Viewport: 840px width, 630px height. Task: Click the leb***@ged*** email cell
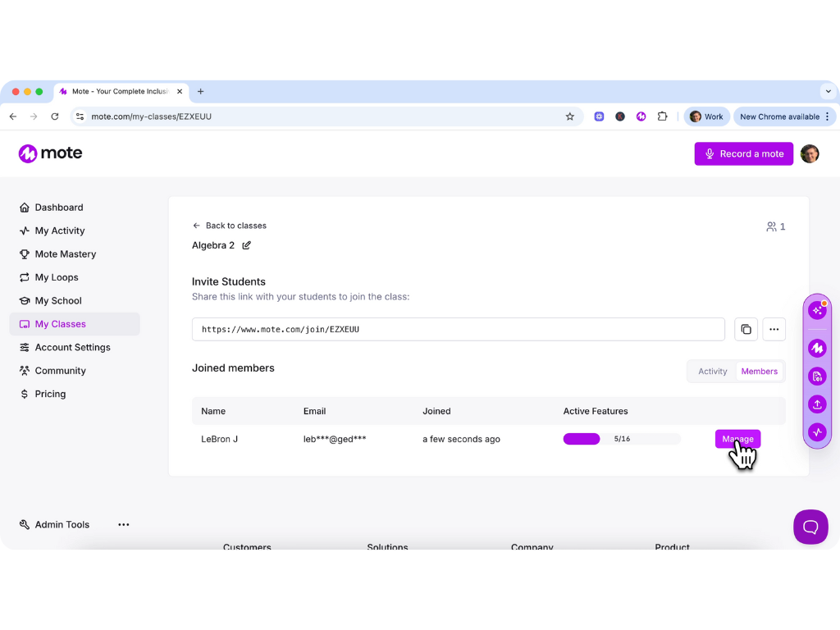coord(335,439)
